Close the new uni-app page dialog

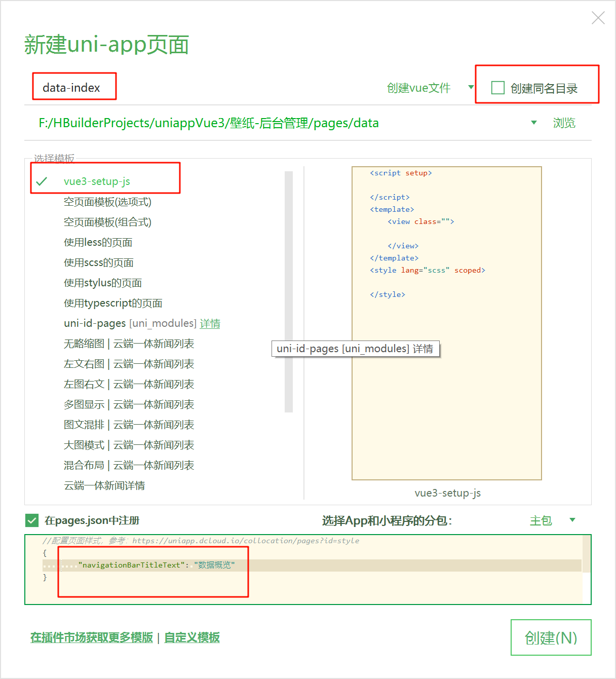point(598,18)
